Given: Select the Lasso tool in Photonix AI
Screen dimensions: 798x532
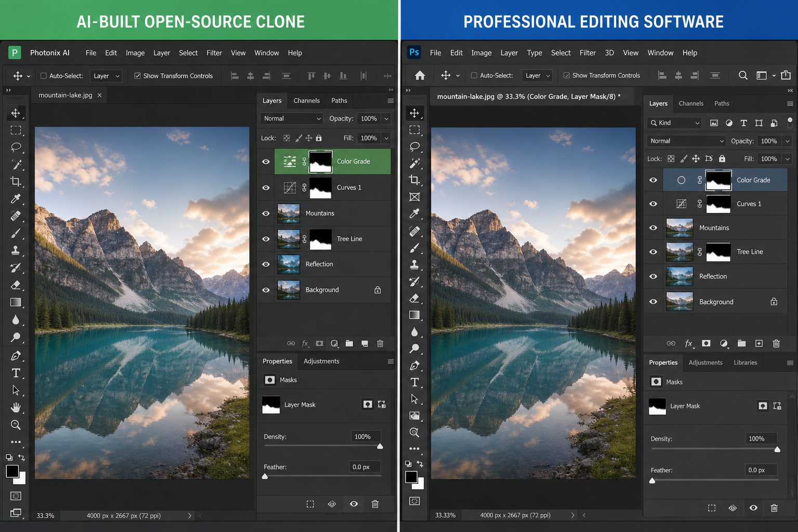Looking at the screenshot, I should [x=16, y=147].
